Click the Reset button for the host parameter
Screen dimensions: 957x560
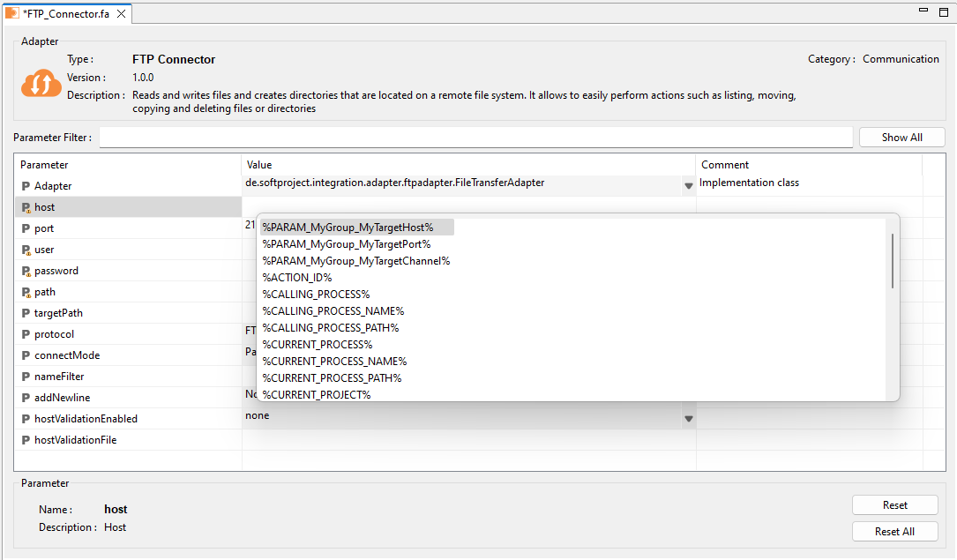click(894, 504)
